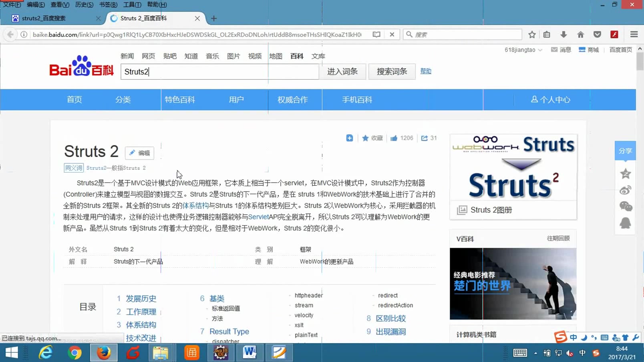Open the Firefox hamburger menu
Viewport: 644px width, 362px height.
[634, 34]
